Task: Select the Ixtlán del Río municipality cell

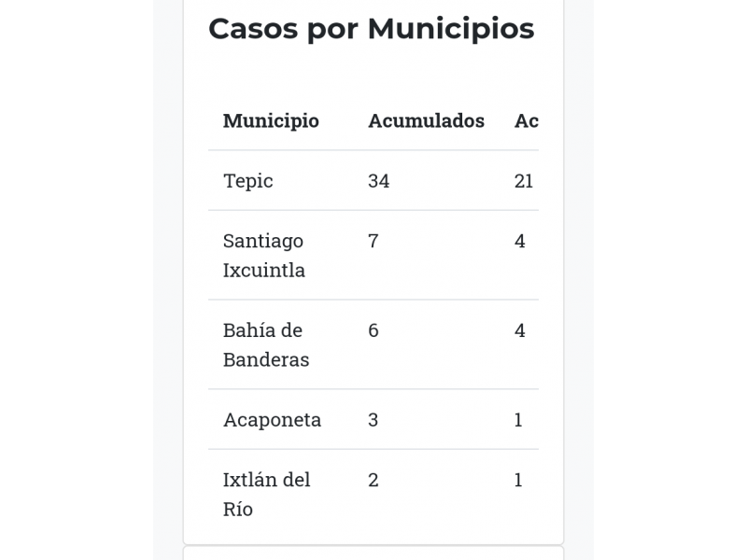Action: coord(266,495)
